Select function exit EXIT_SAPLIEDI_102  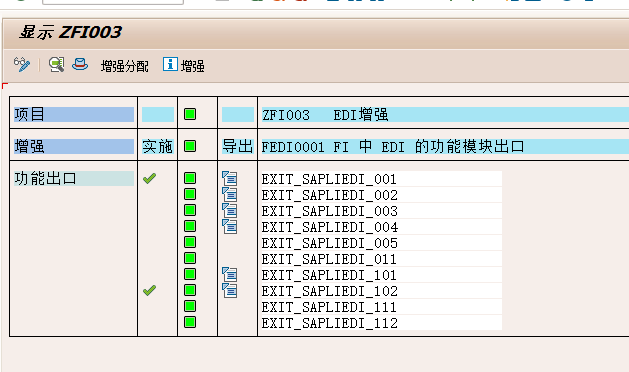coord(381,291)
